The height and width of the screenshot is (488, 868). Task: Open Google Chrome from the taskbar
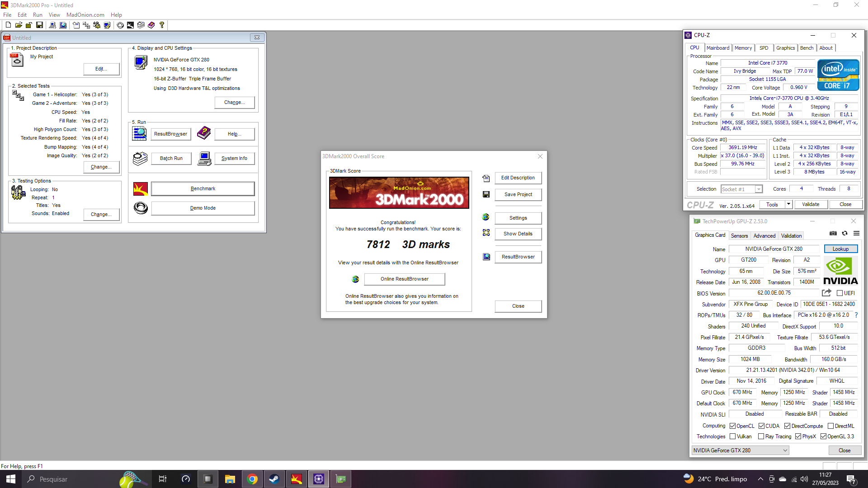252,479
